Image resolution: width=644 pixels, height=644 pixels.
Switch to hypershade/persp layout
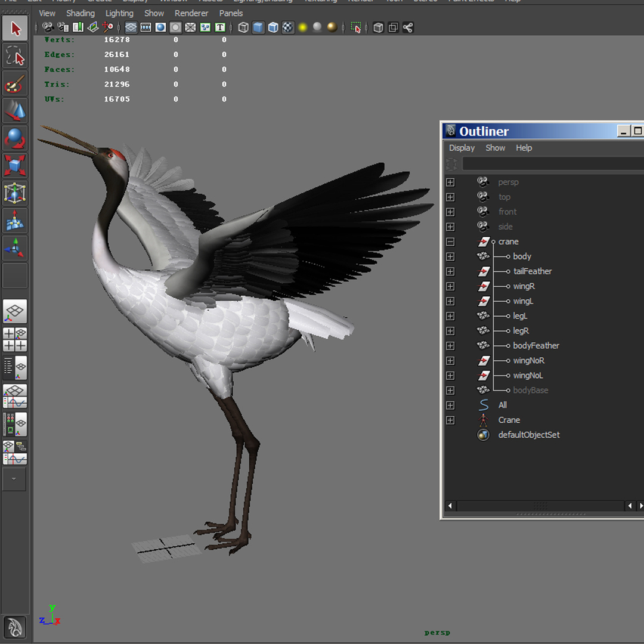point(15,425)
